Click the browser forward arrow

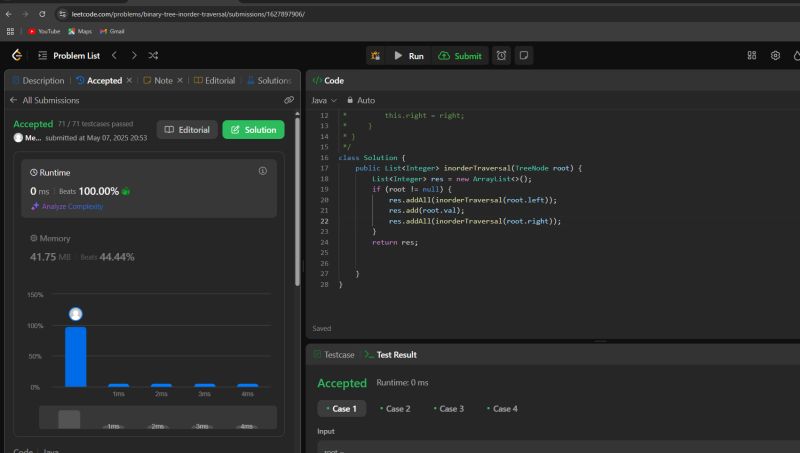pyautogui.click(x=25, y=14)
